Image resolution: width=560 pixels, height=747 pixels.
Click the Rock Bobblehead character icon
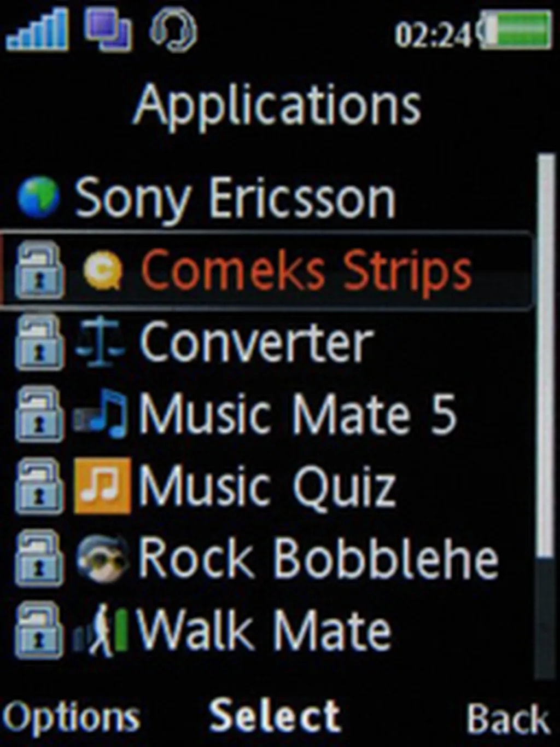102,558
